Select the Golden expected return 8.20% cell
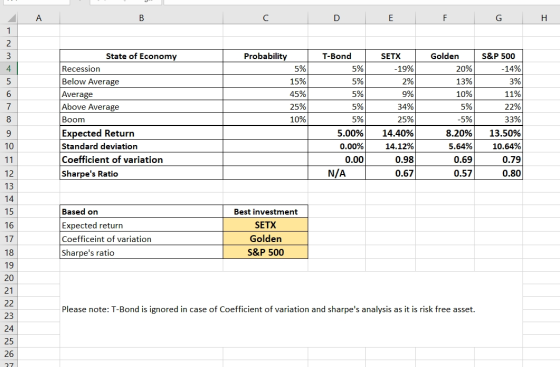Viewport: 560px width, 367px height. 445,133
